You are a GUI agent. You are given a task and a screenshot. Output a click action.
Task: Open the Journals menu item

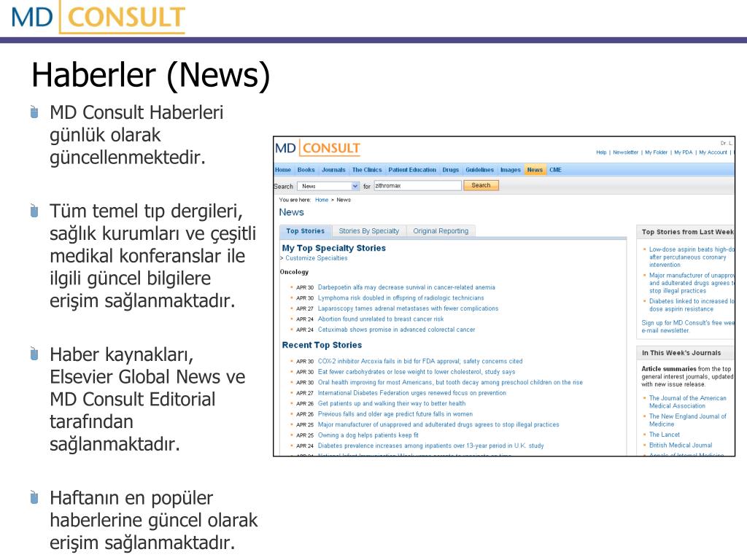(333, 169)
